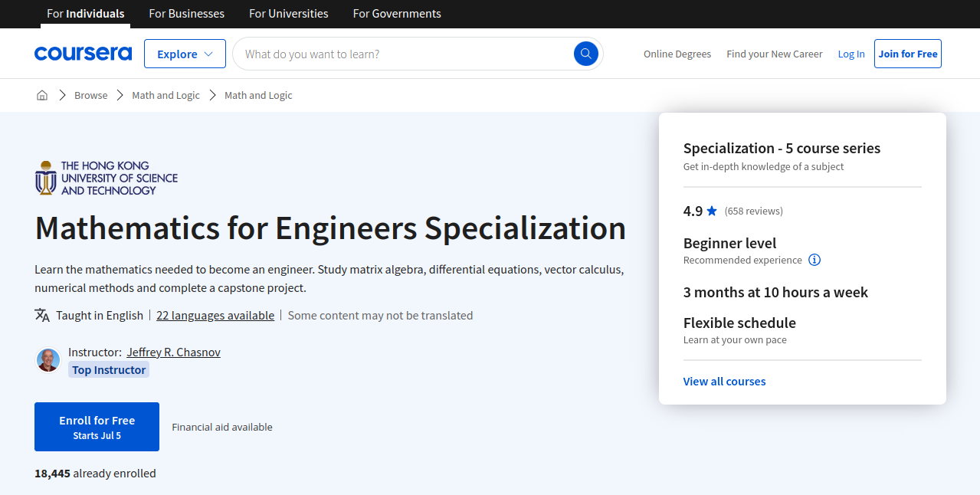Switch to the For Businesses tab
The image size is (980, 495).
click(x=186, y=14)
